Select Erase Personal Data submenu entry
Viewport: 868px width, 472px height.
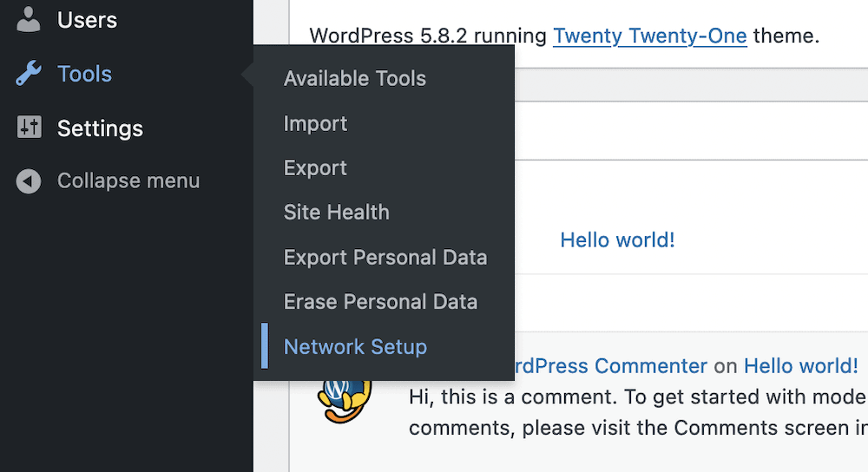(381, 302)
